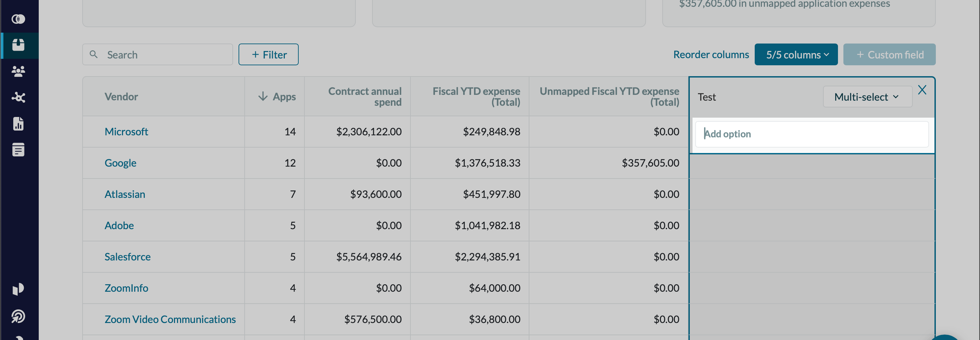Close the Test custom field editor
Image resolution: width=980 pixels, height=340 pixels.
click(x=922, y=90)
